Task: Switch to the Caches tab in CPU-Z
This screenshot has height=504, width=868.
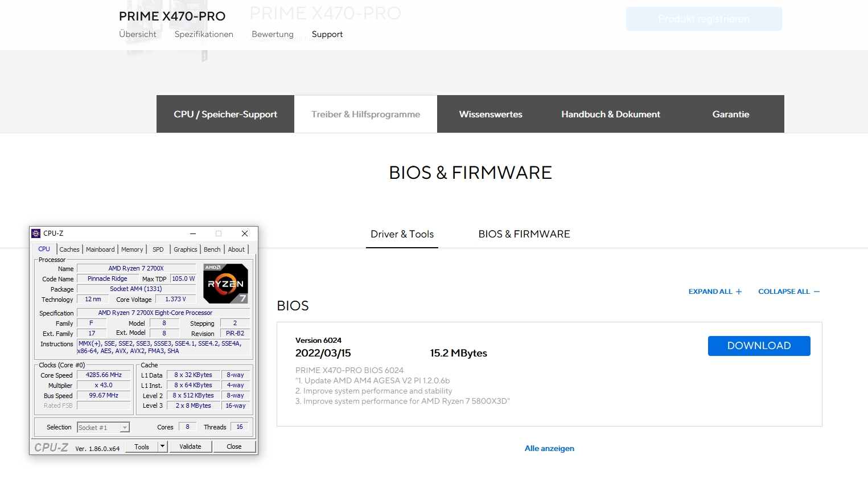Action: pyautogui.click(x=69, y=249)
